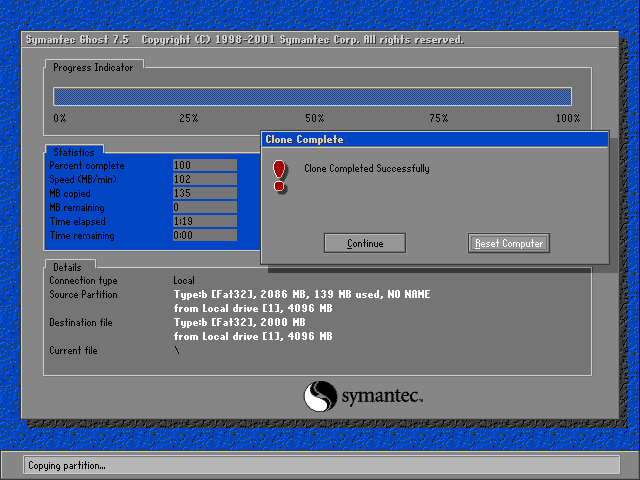
Task: Click the 'Copying partition...' status bar text
Action: click(67, 466)
